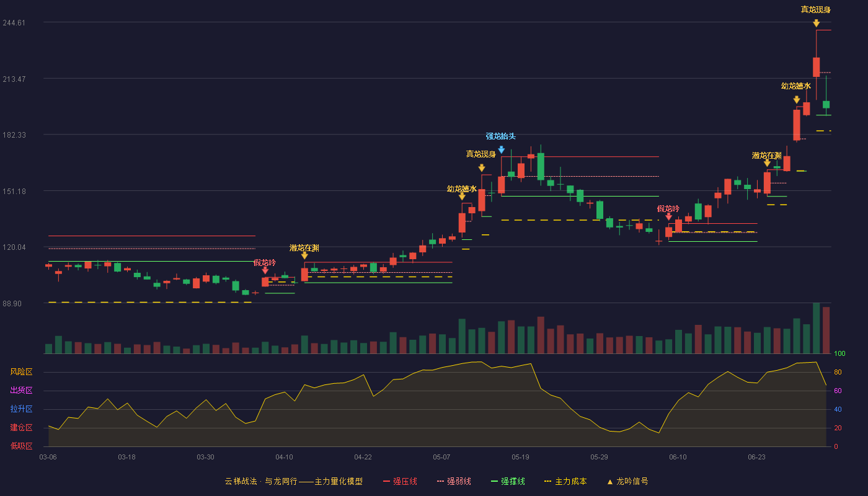The height and width of the screenshot is (496, 868).
Task: Click the top-right 真龙现身 label
Action: coord(816,9)
